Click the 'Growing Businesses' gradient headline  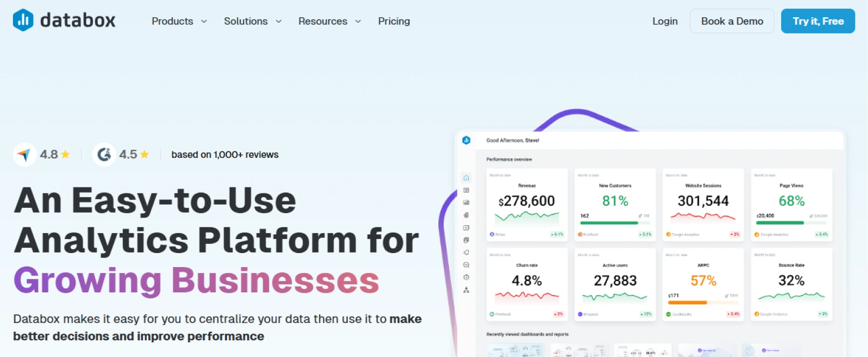(x=196, y=281)
